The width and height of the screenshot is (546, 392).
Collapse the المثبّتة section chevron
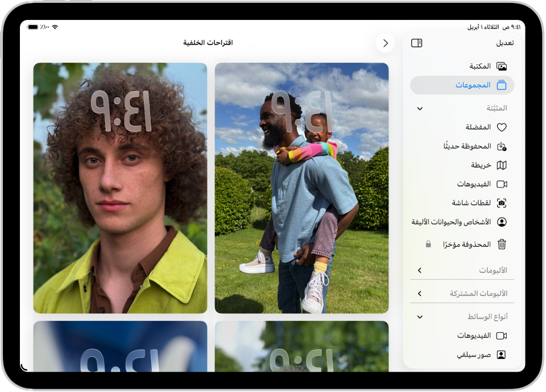click(x=420, y=108)
